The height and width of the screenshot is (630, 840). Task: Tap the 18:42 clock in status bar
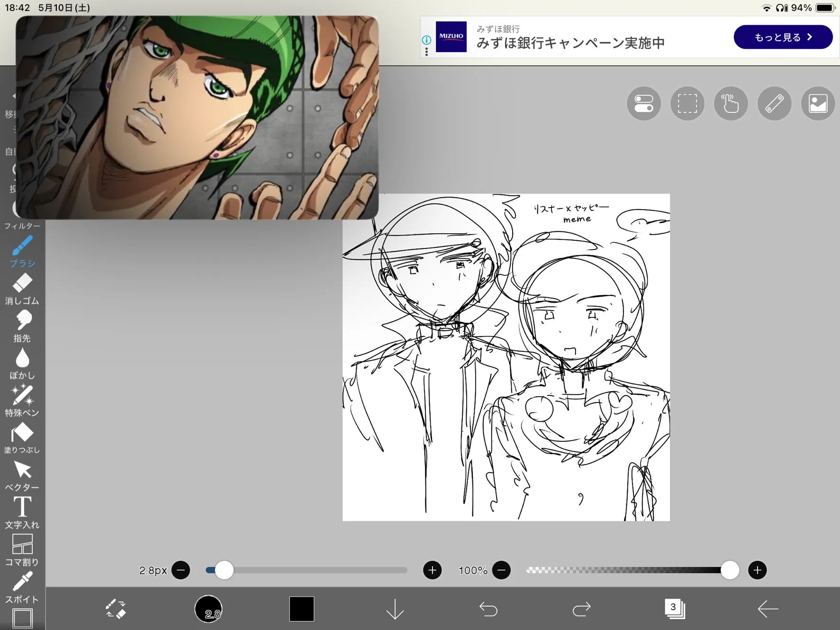click(x=17, y=8)
